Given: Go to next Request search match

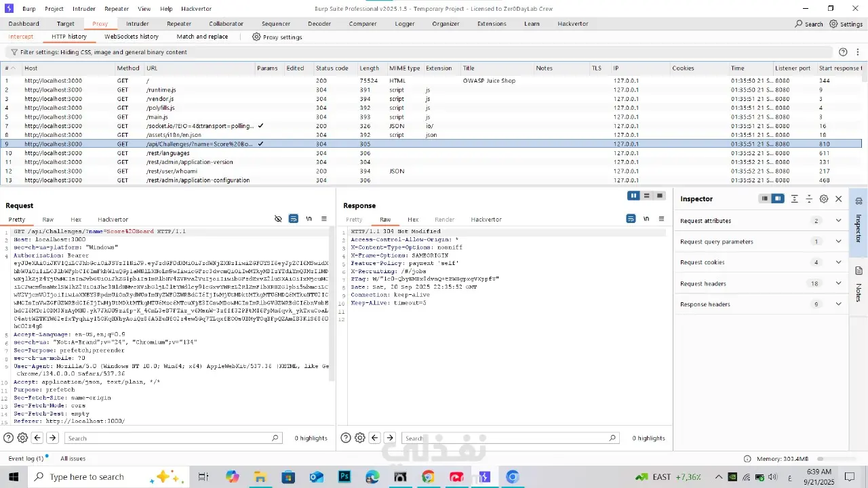Looking at the screenshot, I should point(52,438).
